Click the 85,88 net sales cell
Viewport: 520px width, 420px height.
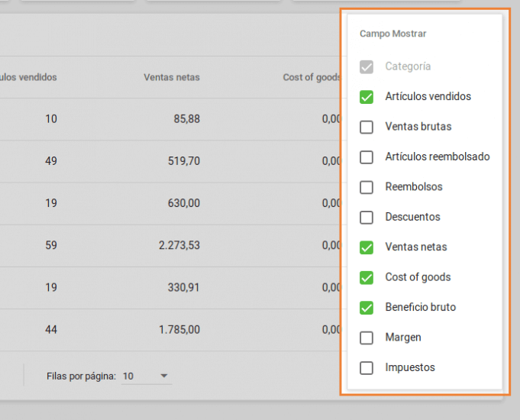pyautogui.click(x=186, y=119)
